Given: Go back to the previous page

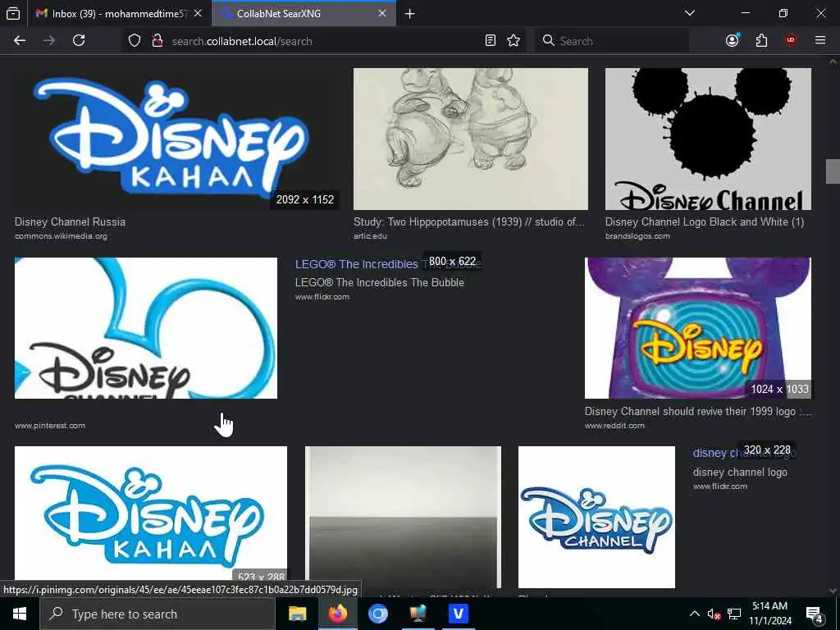Looking at the screenshot, I should pos(20,41).
